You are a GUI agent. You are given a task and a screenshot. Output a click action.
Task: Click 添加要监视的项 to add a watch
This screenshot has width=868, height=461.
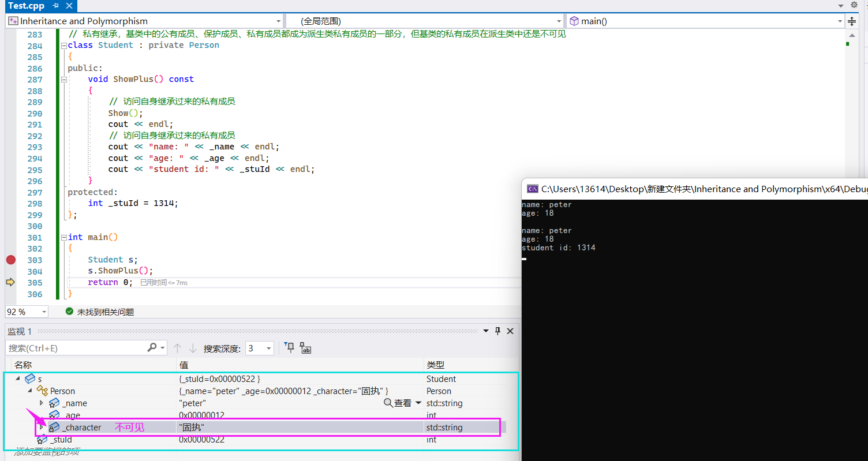coord(47,451)
